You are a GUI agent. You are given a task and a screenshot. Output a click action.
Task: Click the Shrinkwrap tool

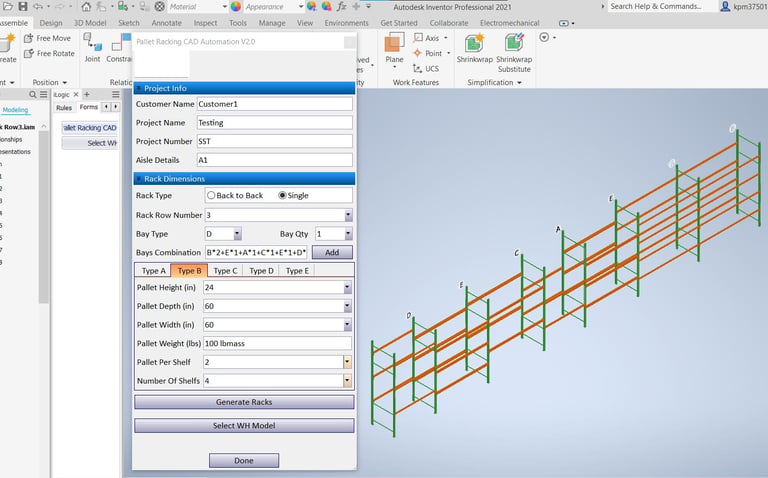[x=474, y=48]
